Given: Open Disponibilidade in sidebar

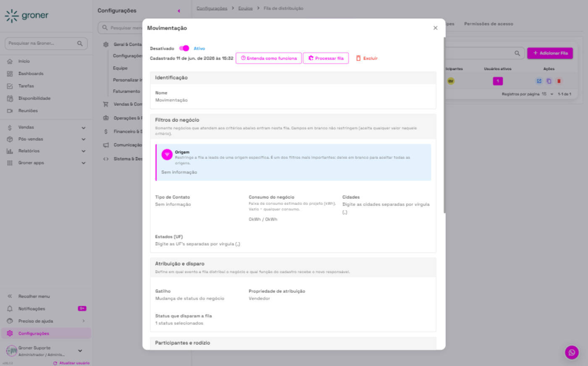Looking at the screenshot, I should point(34,98).
